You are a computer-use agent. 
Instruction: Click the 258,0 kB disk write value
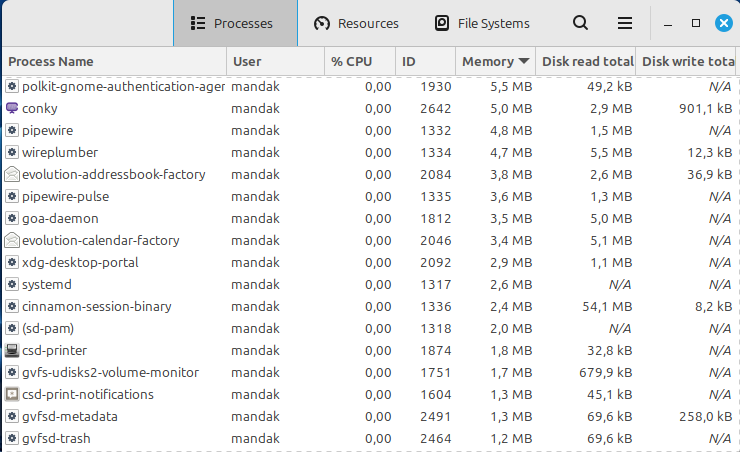706,417
